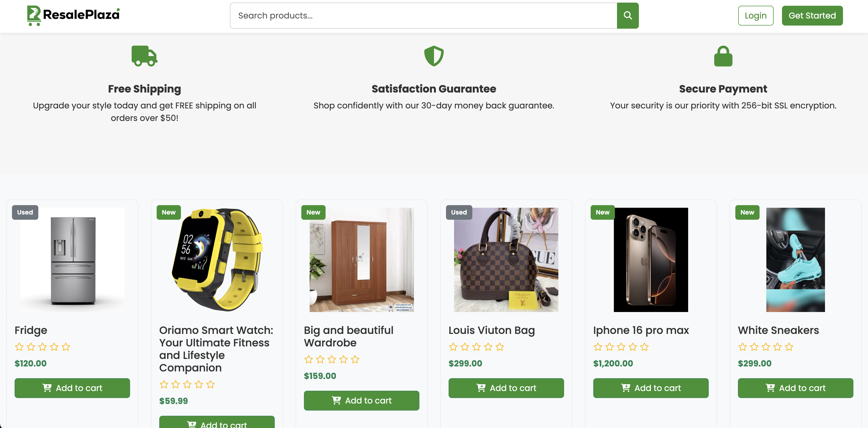Click the Used badge on the Fridge
The image size is (868, 428).
(x=25, y=212)
